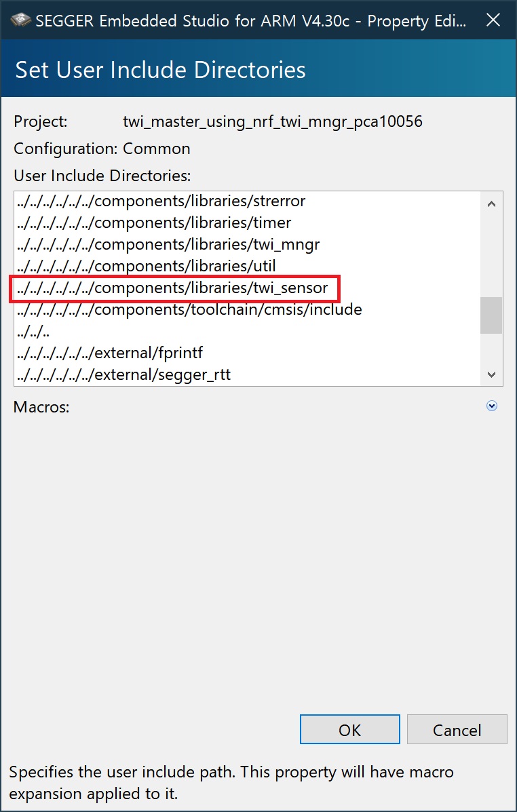Select the components/libraries/timer path line
The width and height of the screenshot is (517, 812).
(x=154, y=223)
